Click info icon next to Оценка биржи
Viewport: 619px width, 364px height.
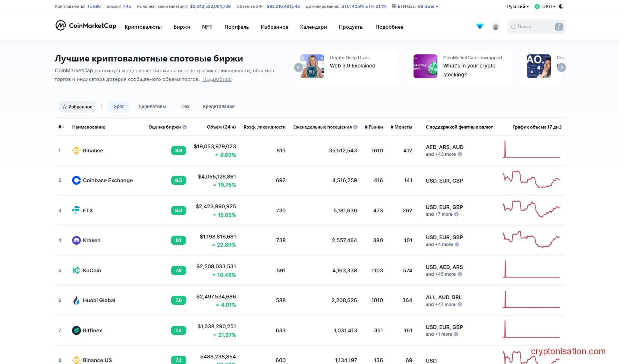(x=185, y=127)
